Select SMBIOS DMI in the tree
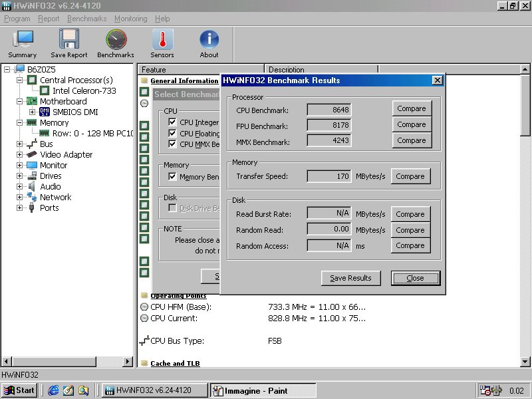 pos(74,112)
